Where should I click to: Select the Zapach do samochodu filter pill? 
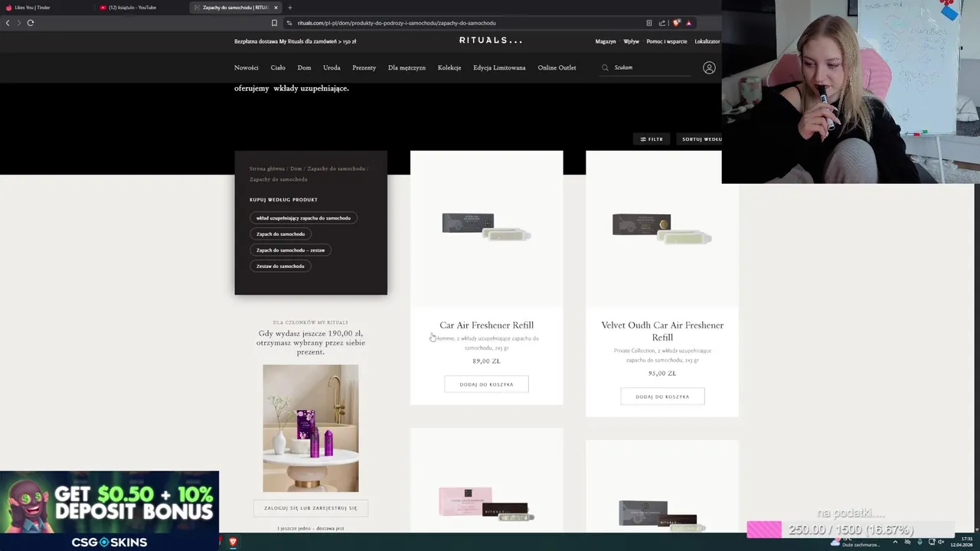click(x=280, y=234)
